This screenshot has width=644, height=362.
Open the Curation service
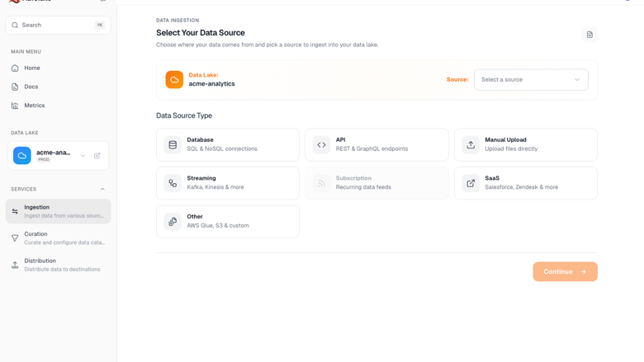[59, 237]
